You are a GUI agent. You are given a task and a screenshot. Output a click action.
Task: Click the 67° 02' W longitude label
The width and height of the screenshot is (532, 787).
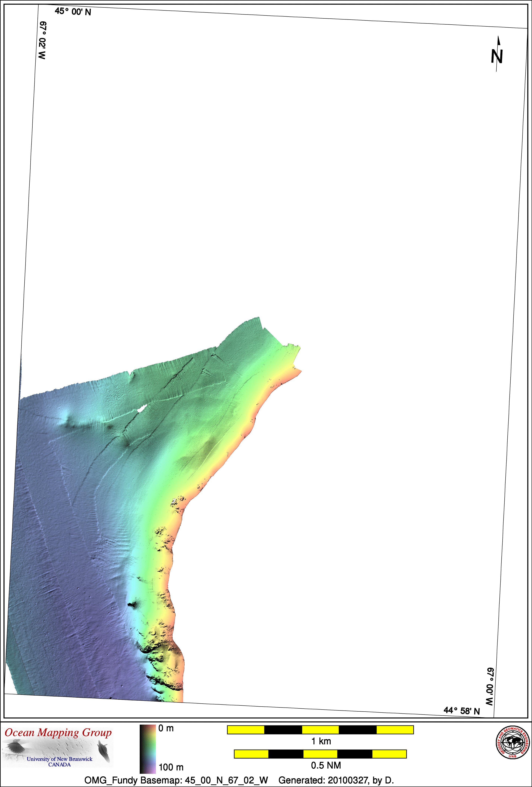pos(42,41)
